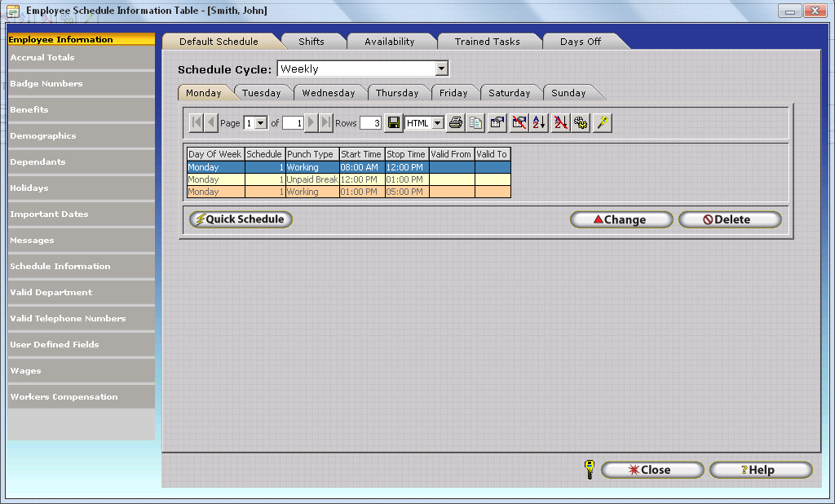This screenshot has width=835, height=504.
Task: Select the Wednesday tab
Action: pyautogui.click(x=328, y=93)
